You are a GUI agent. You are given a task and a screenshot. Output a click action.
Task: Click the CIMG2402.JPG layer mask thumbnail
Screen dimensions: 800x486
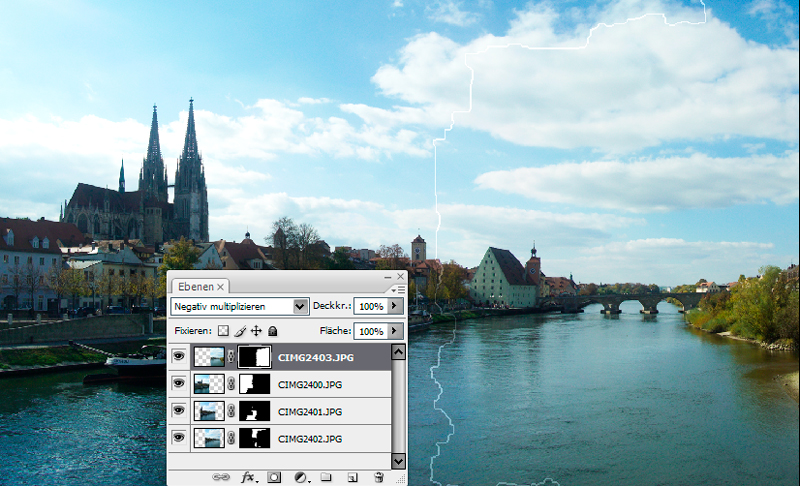click(256, 438)
